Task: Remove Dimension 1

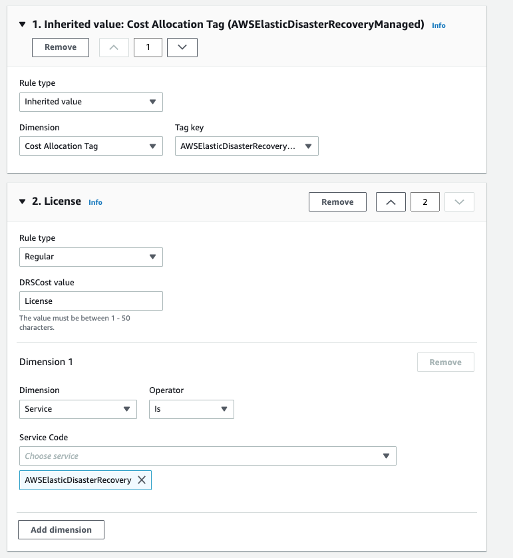Action: 446,362
